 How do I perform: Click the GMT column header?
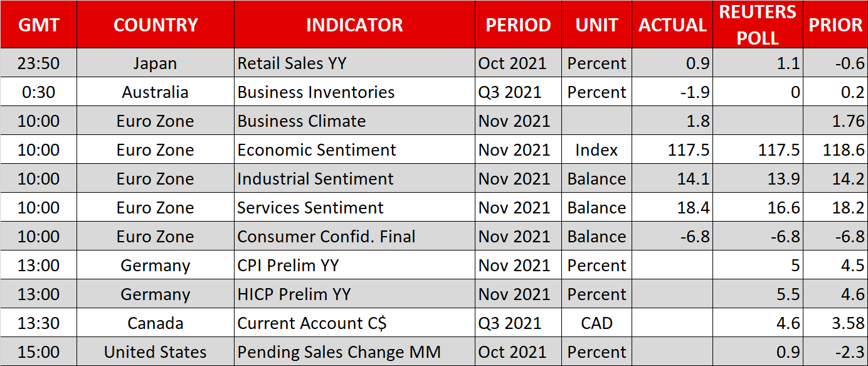pos(39,25)
